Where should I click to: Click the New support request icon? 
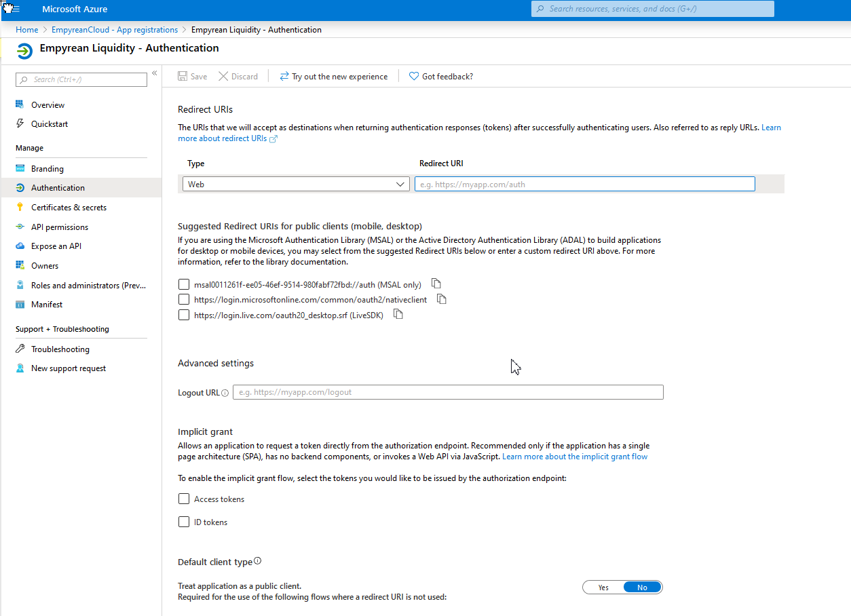click(x=20, y=368)
